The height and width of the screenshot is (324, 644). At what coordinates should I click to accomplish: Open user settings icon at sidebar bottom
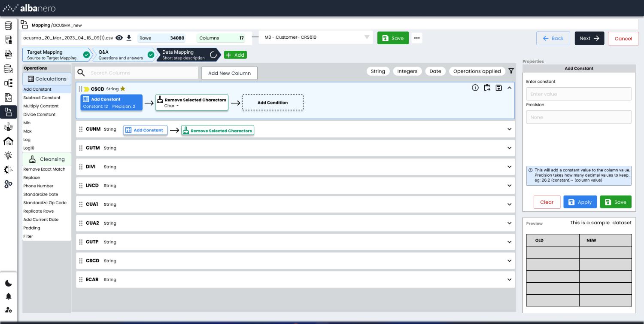pyautogui.click(x=9, y=310)
